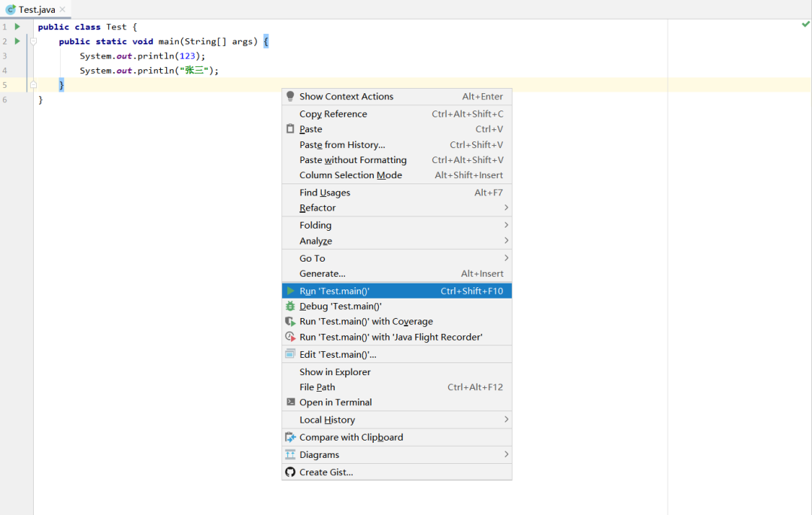
Task: Expand the Go To submenu arrow
Action: 506,258
